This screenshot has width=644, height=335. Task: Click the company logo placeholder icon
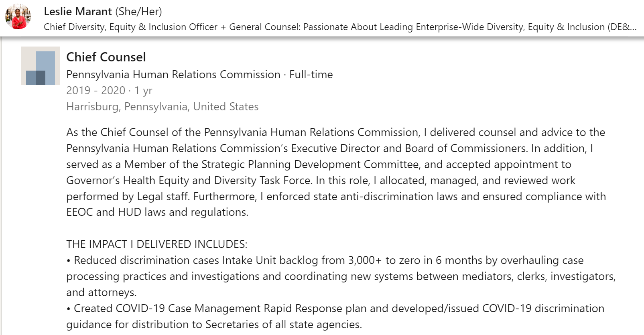41,66
